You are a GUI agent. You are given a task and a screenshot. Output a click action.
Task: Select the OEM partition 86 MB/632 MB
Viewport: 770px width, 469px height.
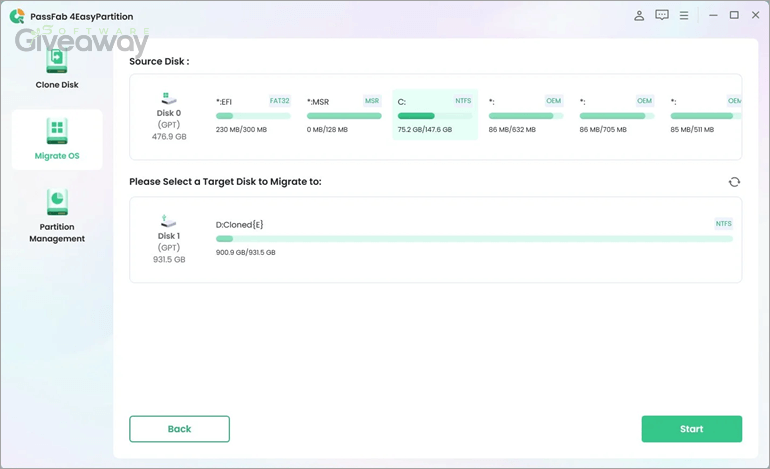(x=525, y=115)
